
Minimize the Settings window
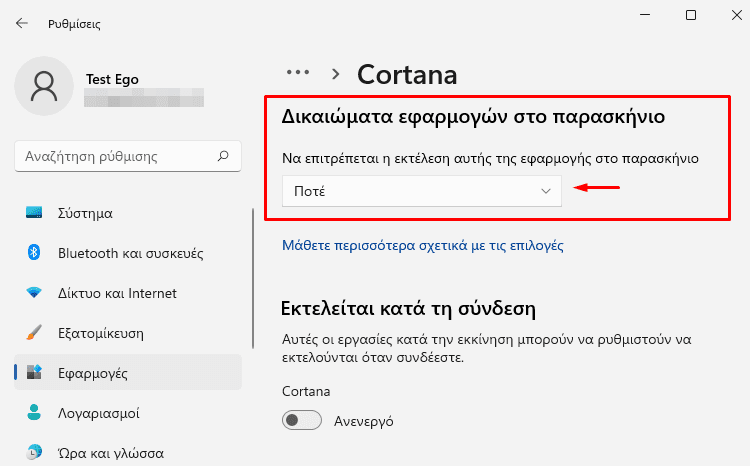tap(645, 15)
